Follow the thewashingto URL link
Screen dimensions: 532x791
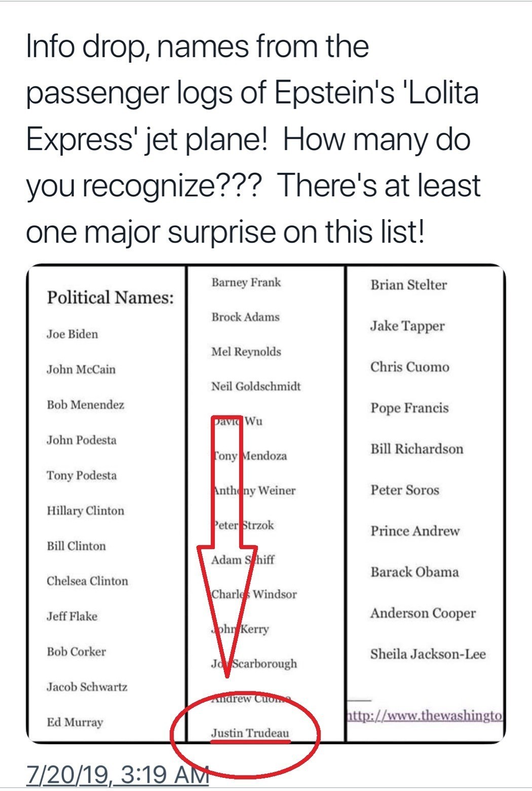point(425,715)
